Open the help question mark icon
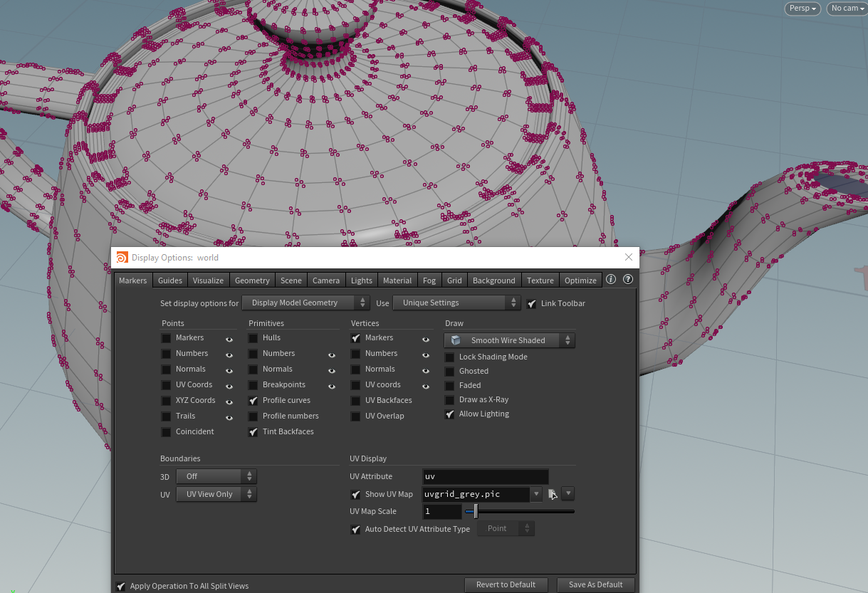 [x=628, y=280]
